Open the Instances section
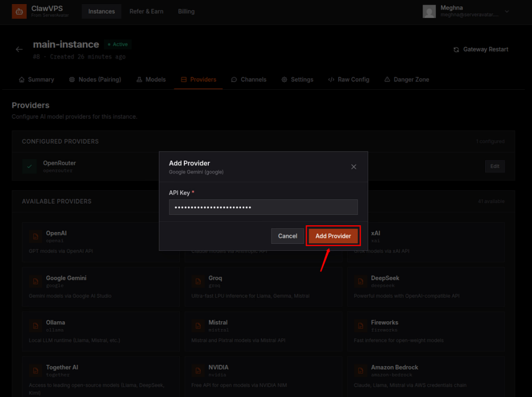 pyautogui.click(x=101, y=11)
